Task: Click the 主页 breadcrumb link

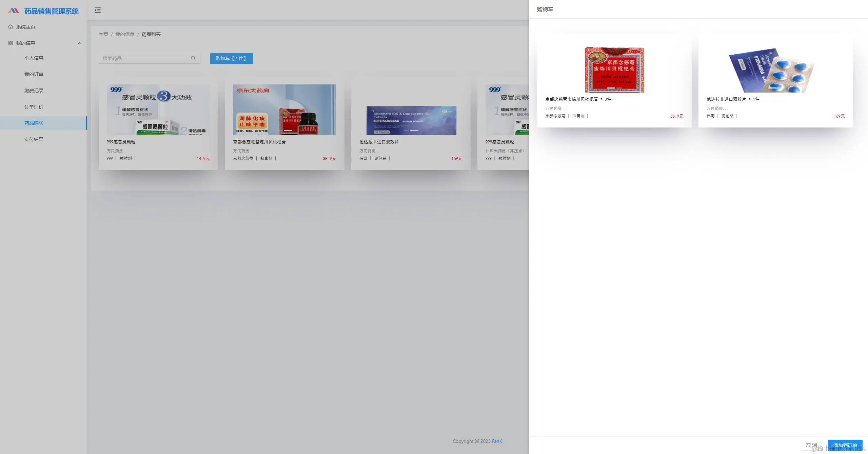Action: [103, 34]
